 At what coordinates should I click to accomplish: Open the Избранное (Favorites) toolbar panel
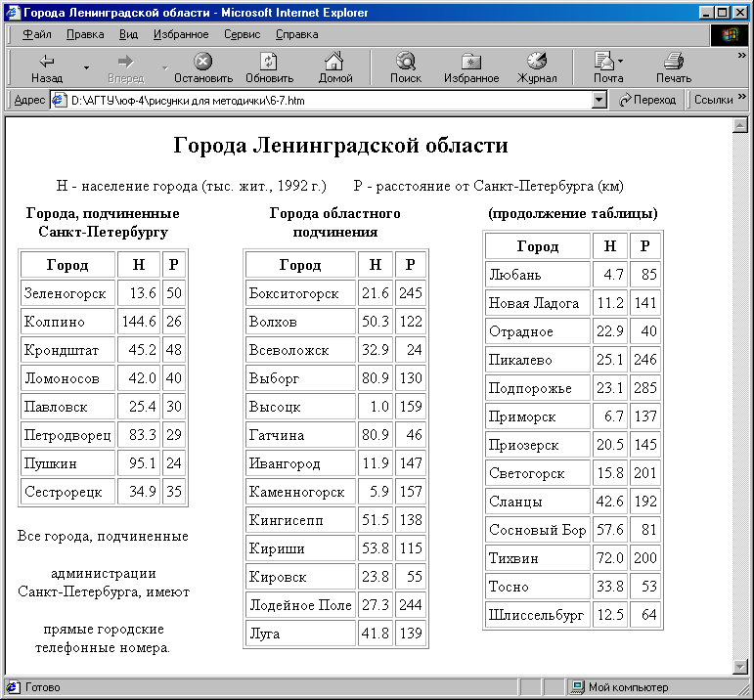click(471, 67)
